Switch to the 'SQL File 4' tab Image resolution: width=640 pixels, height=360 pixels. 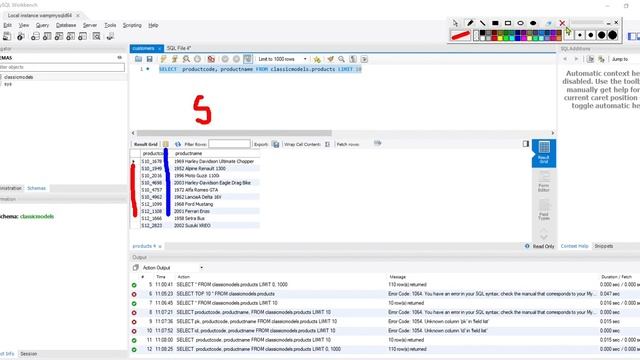click(x=179, y=48)
